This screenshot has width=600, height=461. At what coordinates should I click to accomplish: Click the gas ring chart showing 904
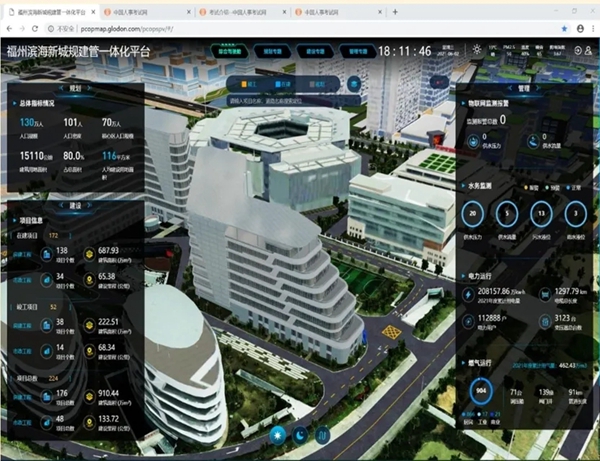481,391
